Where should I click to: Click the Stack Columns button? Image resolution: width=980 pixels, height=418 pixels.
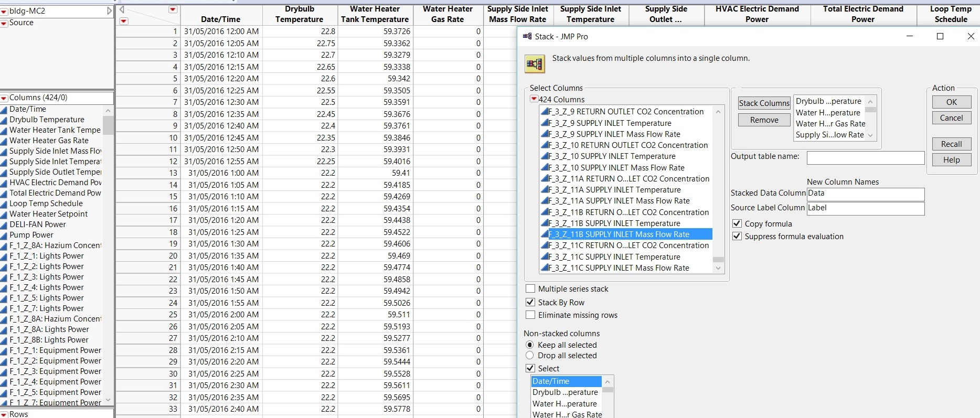pos(764,103)
